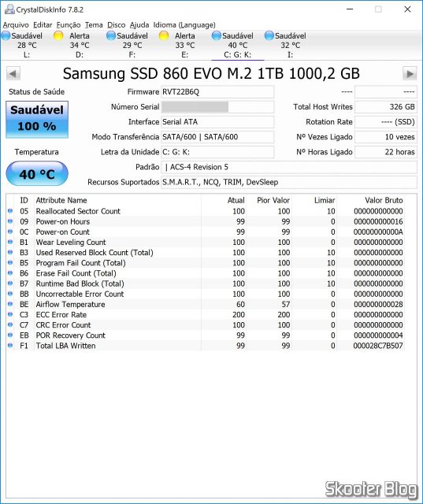Click status dot of POR Recovery Count
The width and height of the screenshot is (423, 504).
point(10,335)
